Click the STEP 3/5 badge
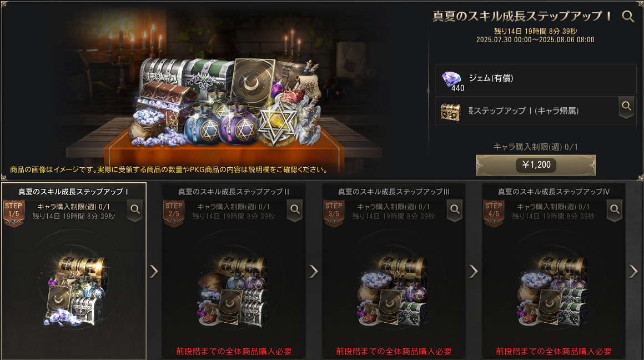 point(334,213)
